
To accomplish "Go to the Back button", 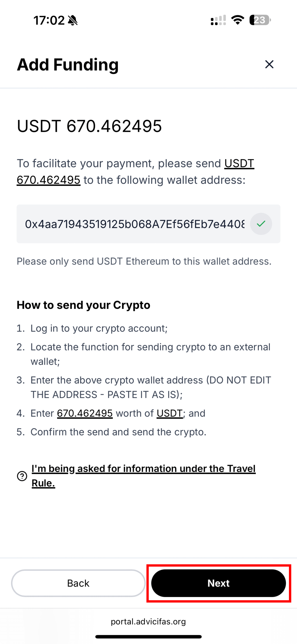I will (x=78, y=583).
